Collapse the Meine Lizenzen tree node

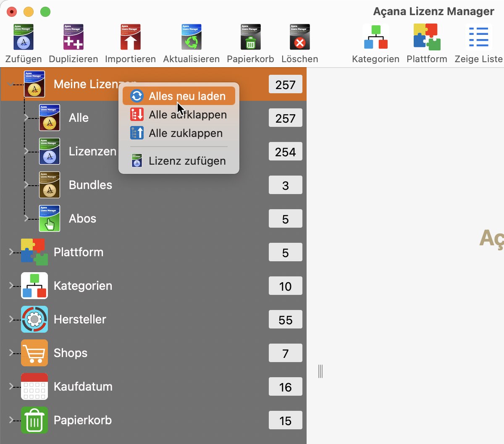pyautogui.click(x=10, y=84)
